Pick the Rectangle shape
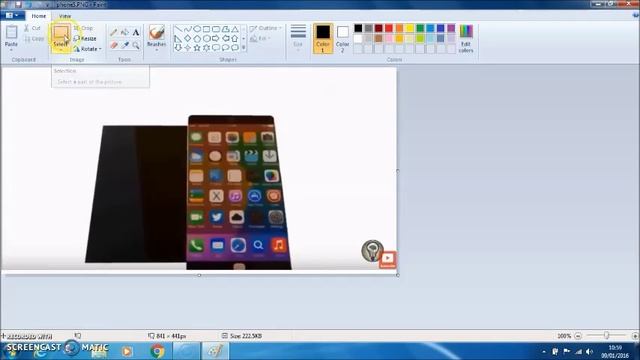Viewport: 640px width, 360px height. (207, 29)
